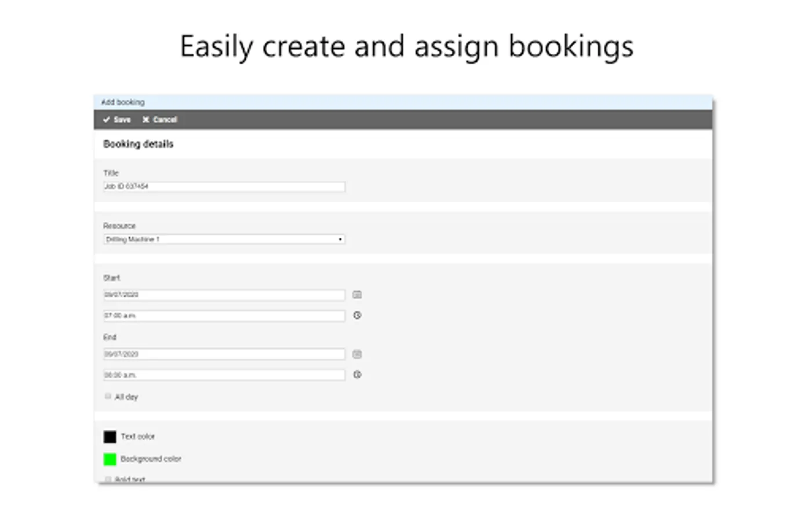
Task: Open the End time clock picker icon
Action: pos(357,375)
